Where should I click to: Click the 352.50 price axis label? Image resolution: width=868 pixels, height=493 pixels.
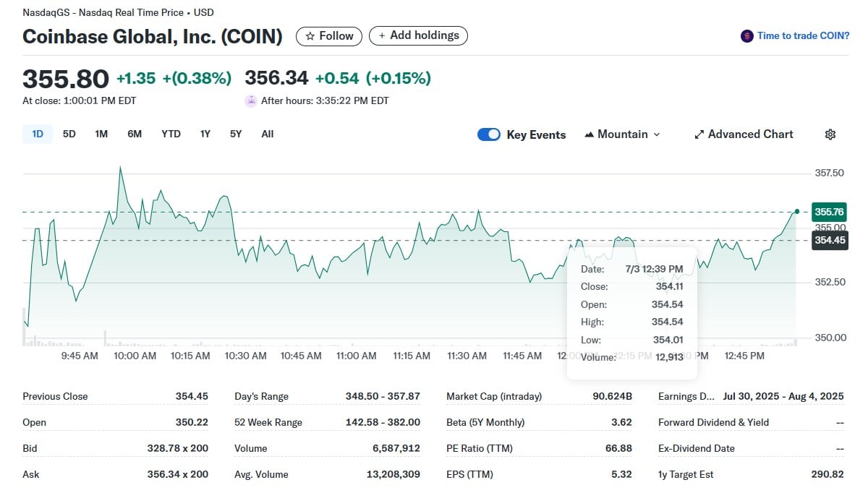830,282
